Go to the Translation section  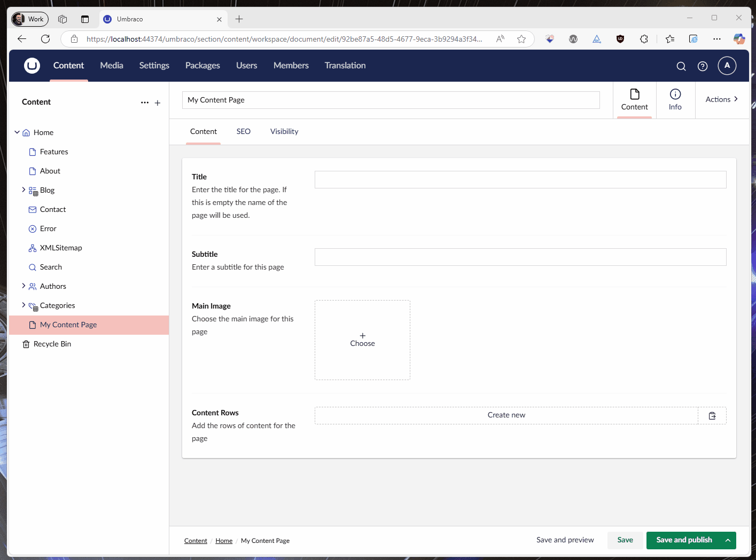tap(345, 65)
